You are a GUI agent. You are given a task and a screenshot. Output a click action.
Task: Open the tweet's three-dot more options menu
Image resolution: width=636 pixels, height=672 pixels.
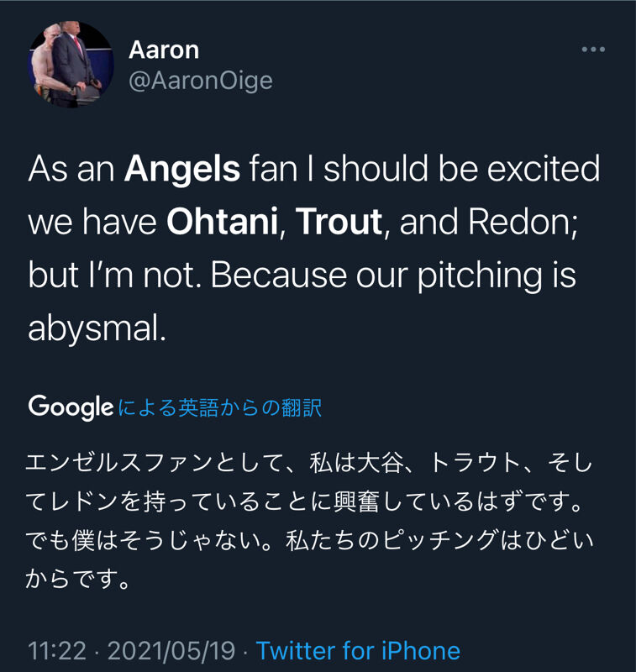593,50
